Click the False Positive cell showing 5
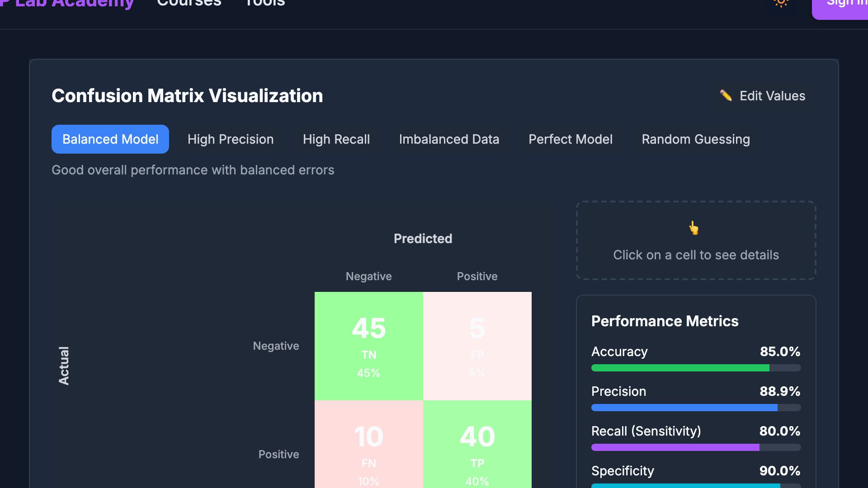The width and height of the screenshot is (868, 488). coord(477,346)
